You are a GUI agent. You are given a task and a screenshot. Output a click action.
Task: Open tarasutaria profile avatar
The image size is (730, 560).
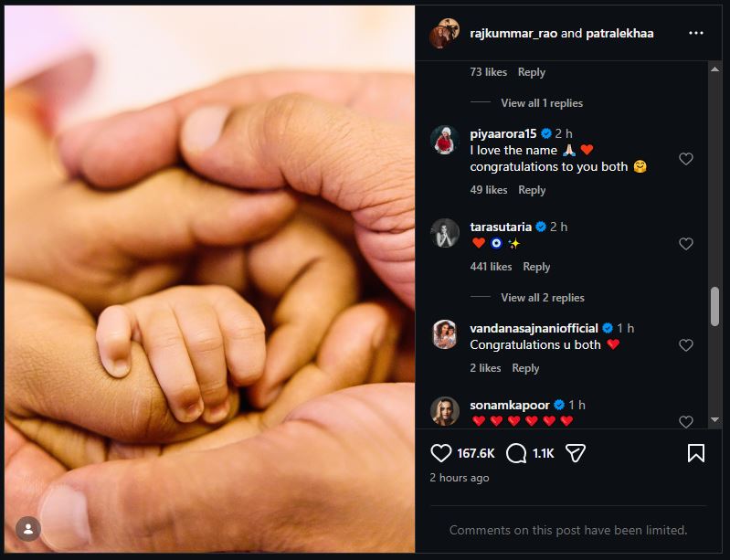(x=444, y=233)
